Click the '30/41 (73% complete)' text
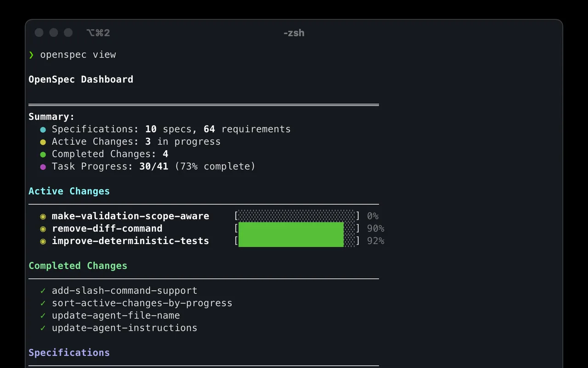This screenshot has width=588, height=368. (x=197, y=167)
